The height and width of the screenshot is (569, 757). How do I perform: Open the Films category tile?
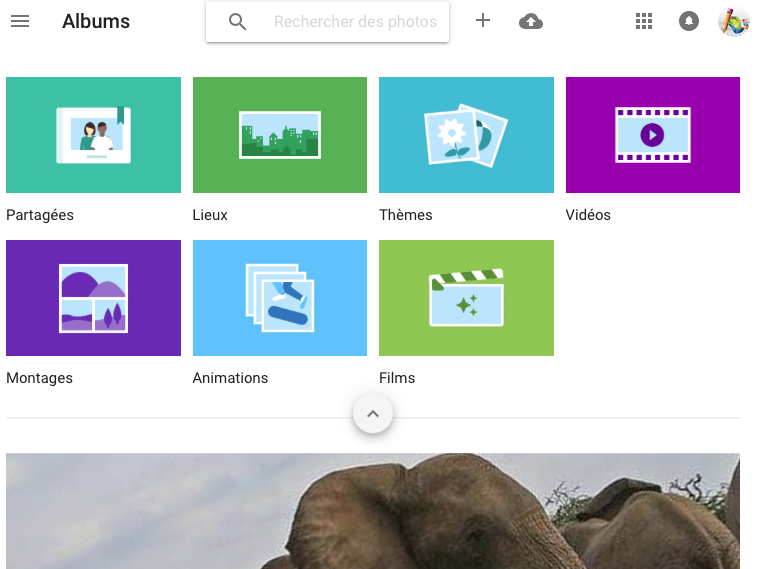point(466,298)
